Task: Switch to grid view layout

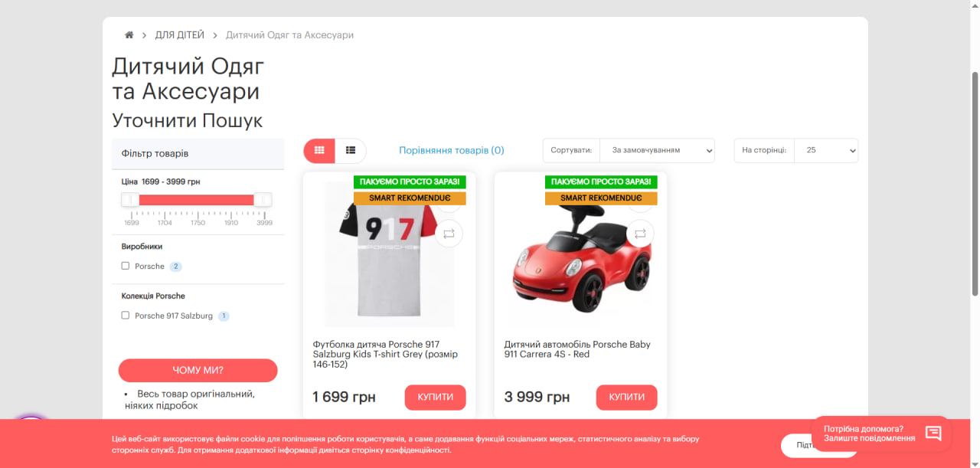Action: tap(319, 151)
